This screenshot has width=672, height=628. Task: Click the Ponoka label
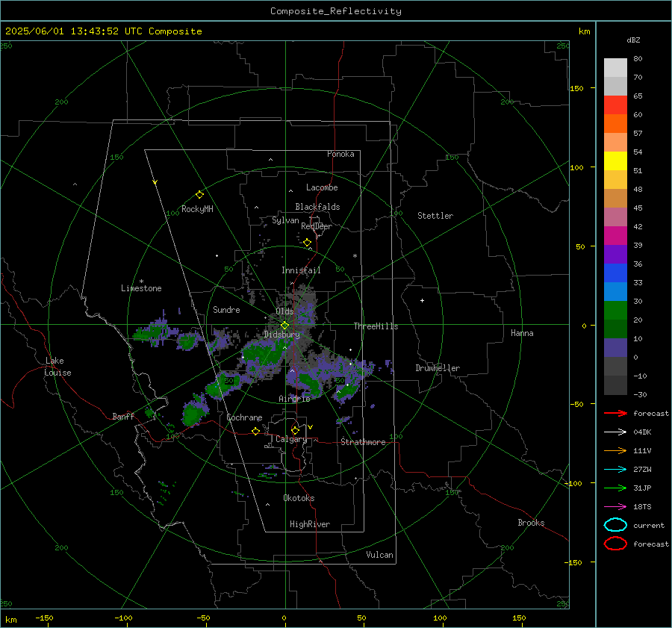pyautogui.click(x=340, y=154)
